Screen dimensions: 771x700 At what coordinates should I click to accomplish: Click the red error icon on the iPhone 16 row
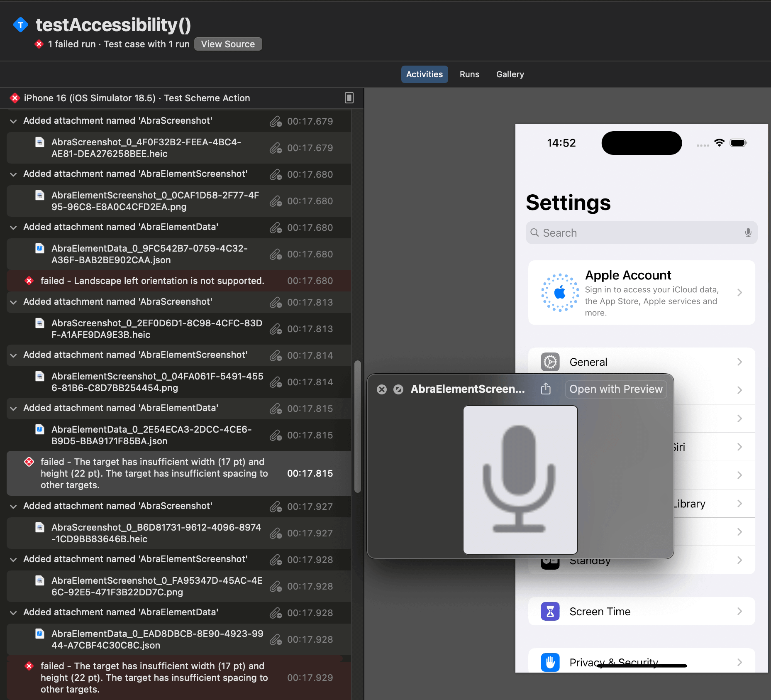tap(15, 98)
